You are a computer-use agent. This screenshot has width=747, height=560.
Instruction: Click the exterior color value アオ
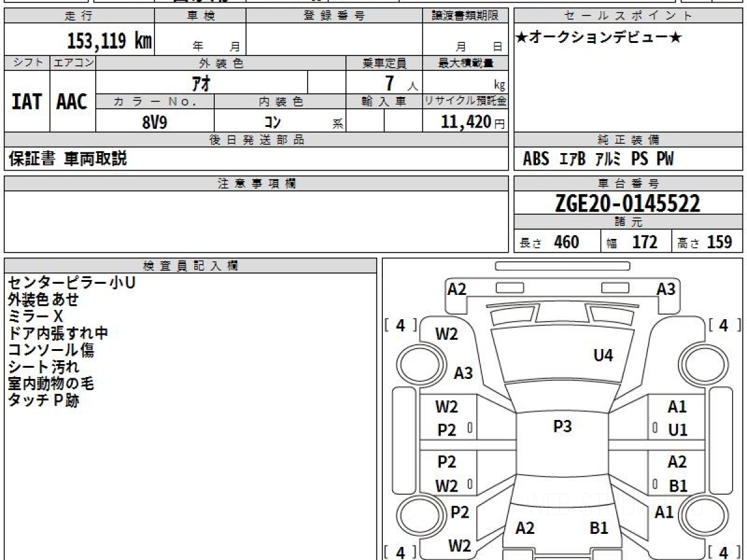(x=201, y=82)
